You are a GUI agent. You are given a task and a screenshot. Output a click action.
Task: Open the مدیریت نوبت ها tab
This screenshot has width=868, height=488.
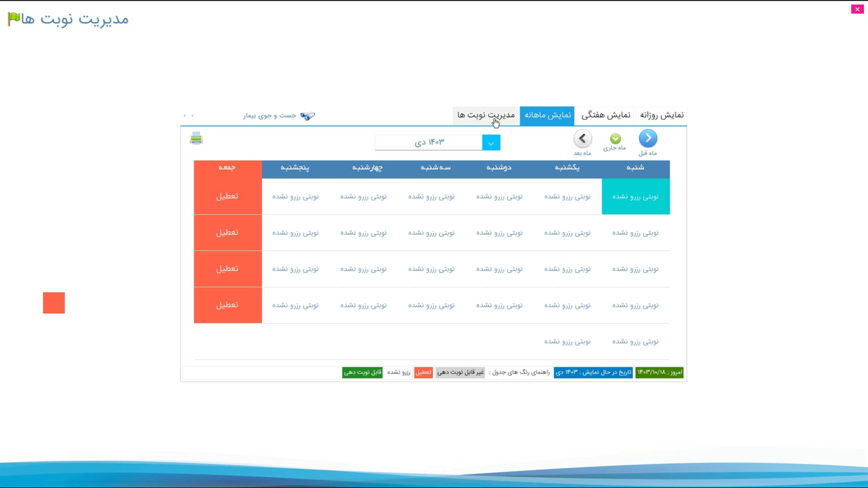pyautogui.click(x=486, y=115)
